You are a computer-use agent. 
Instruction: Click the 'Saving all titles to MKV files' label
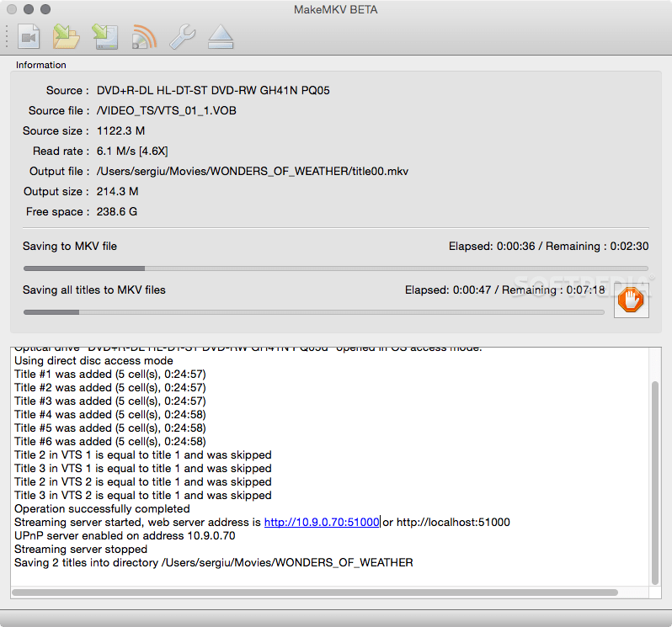click(93, 290)
